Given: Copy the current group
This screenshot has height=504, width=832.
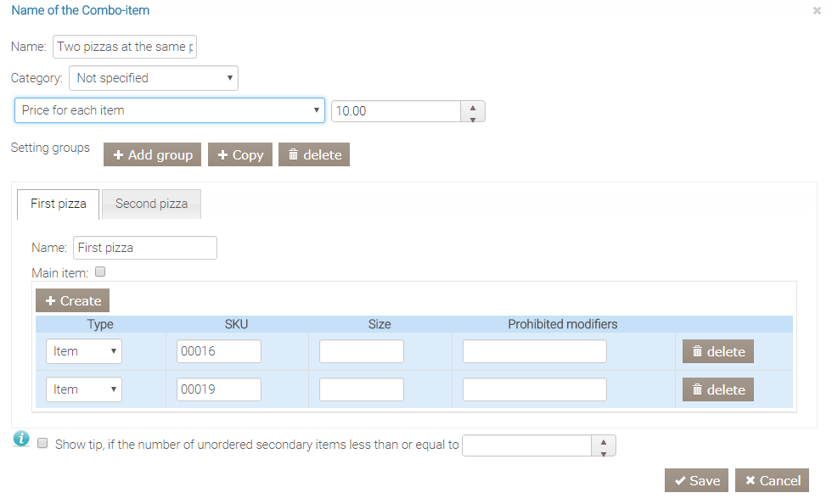Looking at the screenshot, I should tap(239, 154).
